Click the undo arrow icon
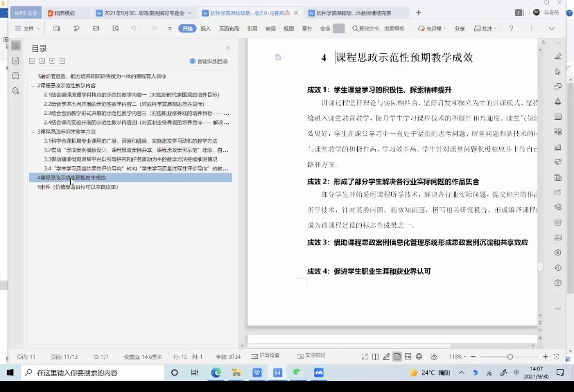Screen dimensions: 574x392 coord(134,28)
